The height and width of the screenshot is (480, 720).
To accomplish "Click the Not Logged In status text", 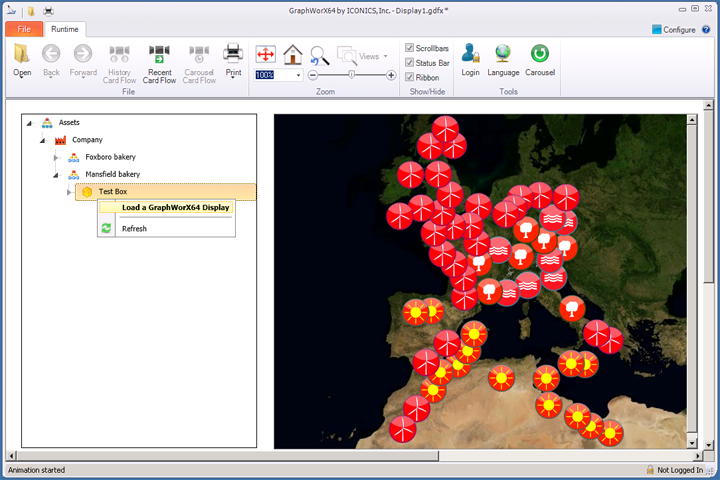I will [680, 470].
